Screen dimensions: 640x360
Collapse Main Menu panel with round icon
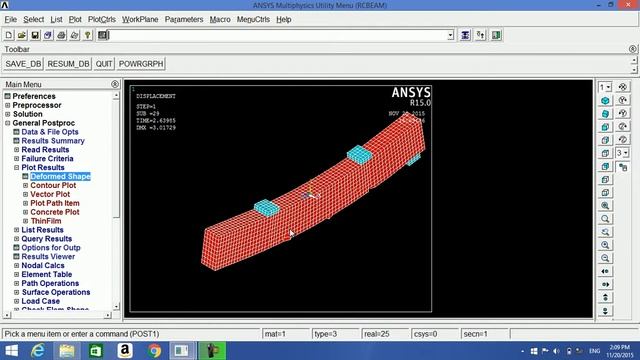pos(115,84)
